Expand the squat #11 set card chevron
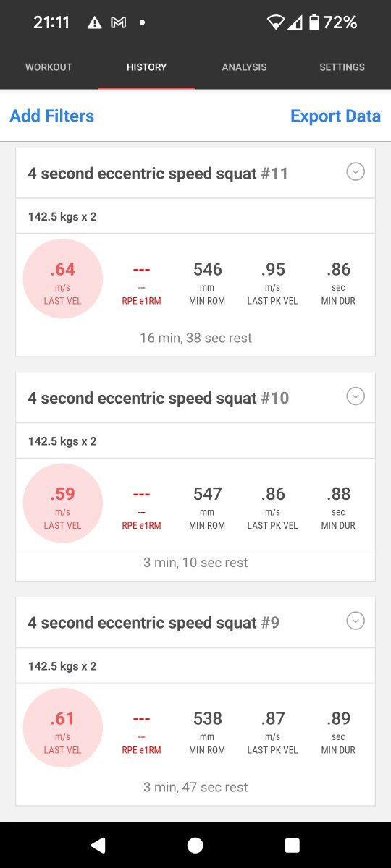Screen dimensions: 391x868 pyautogui.click(x=355, y=171)
